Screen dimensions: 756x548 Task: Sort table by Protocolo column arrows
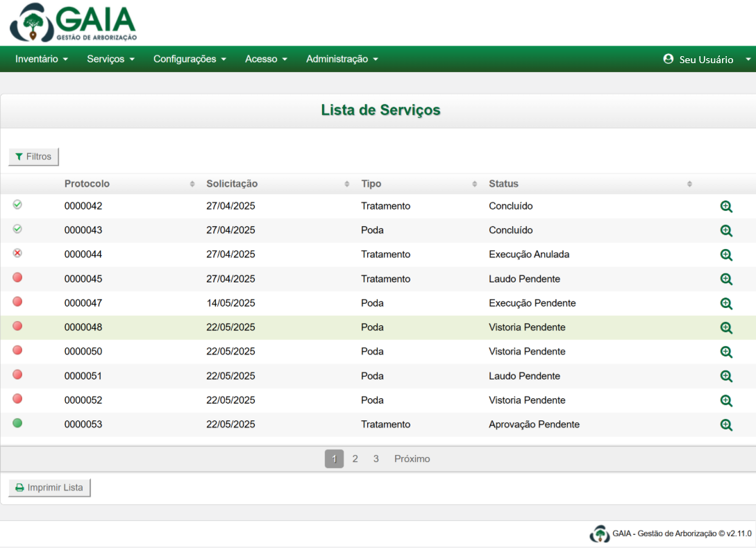[x=192, y=184]
